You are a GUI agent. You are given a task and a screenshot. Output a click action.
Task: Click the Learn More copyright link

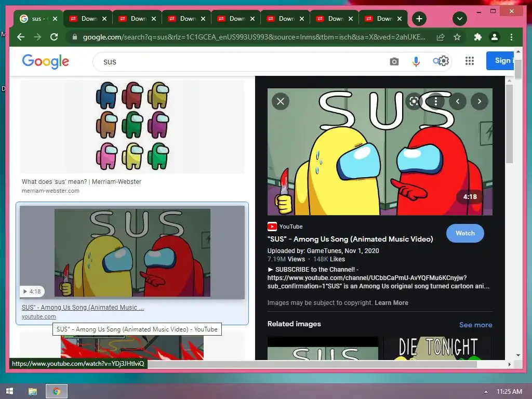[391, 303]
